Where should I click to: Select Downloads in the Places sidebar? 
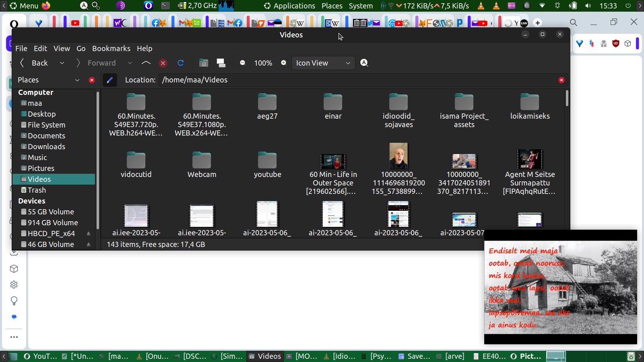pos(46,147)
